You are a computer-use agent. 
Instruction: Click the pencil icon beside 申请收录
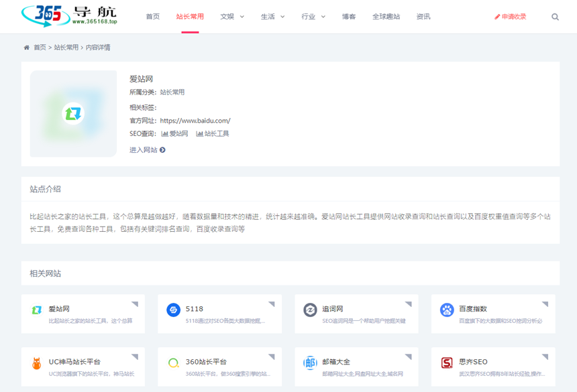click(497, 17)
